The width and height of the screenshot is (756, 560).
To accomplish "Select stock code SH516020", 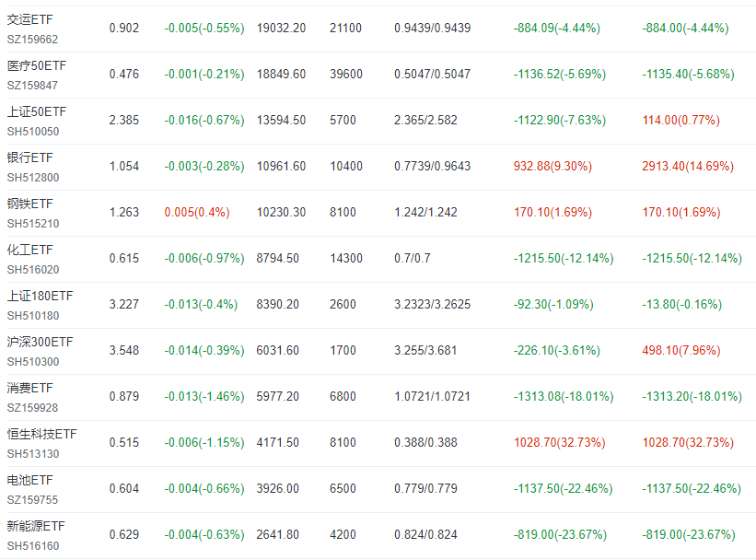I will tap(33, 270).
